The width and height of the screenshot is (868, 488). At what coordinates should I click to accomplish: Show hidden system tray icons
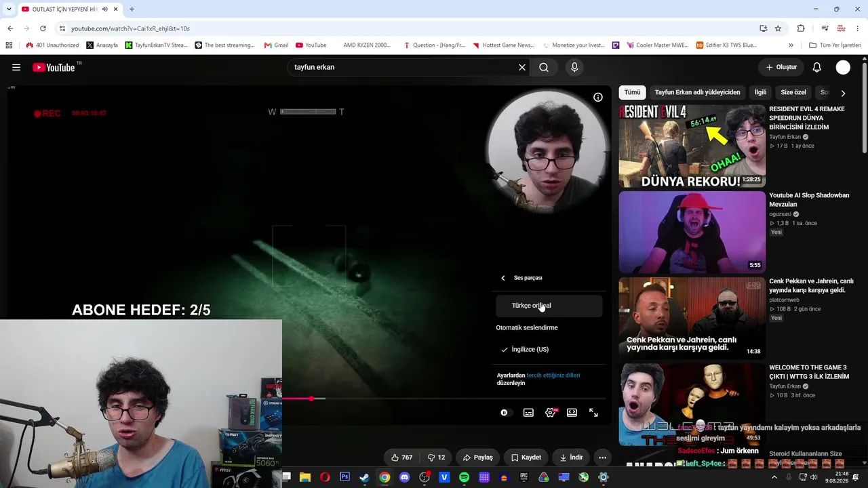774,477
